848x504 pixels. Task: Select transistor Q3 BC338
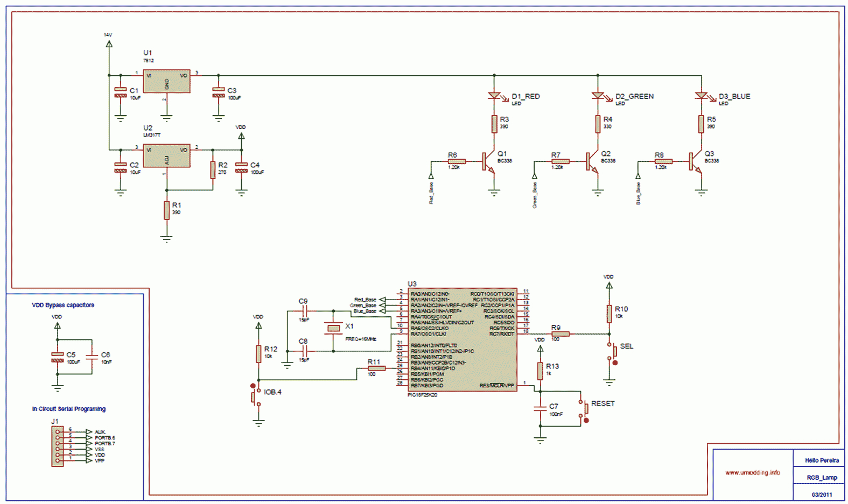pyautogui.click(x=696, y=161)
